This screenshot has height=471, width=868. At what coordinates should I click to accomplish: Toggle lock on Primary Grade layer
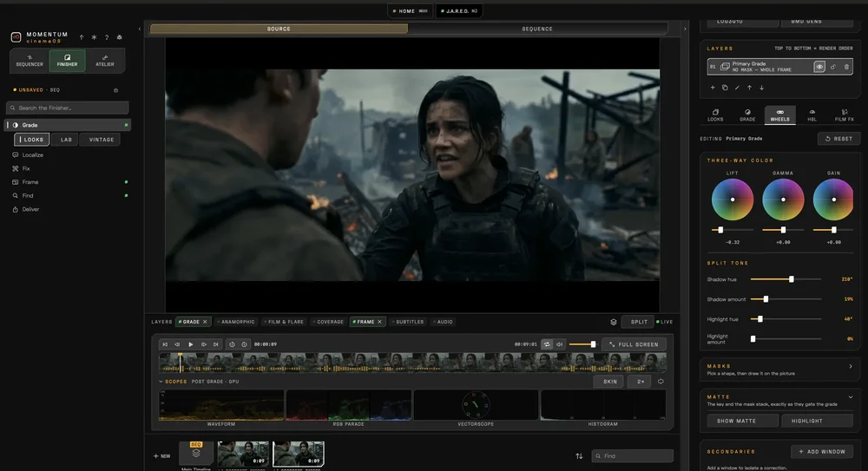click(x=833, y=67)
